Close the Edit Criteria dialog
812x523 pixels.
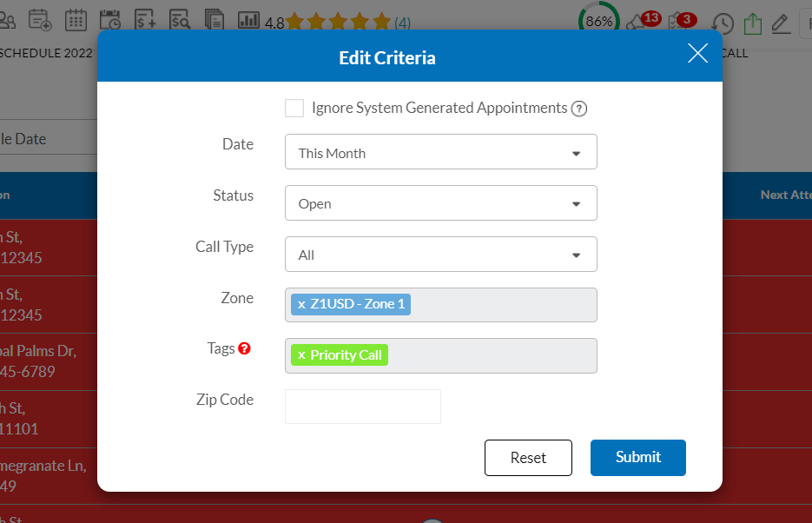(x=697, y=54)
